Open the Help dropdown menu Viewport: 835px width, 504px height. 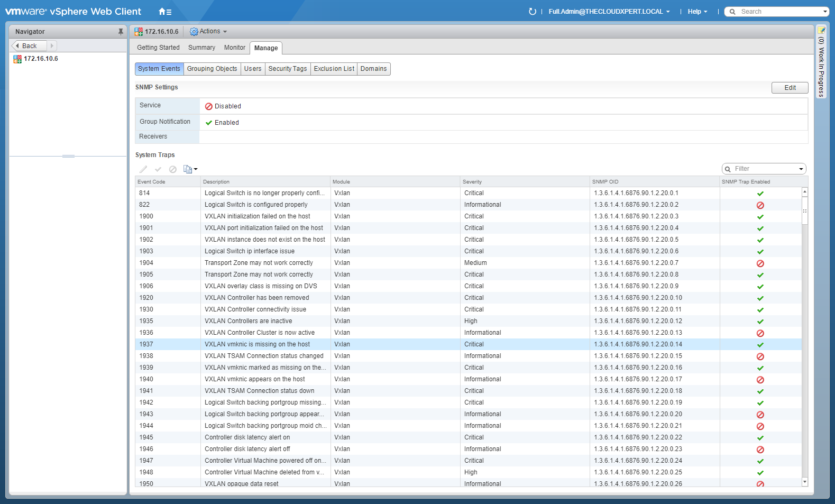pyautogui.click(x=697, y=12)
